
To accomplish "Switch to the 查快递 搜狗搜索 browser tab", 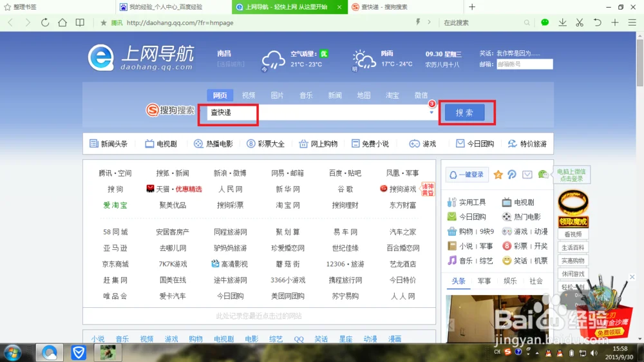I will coord(404,7).
